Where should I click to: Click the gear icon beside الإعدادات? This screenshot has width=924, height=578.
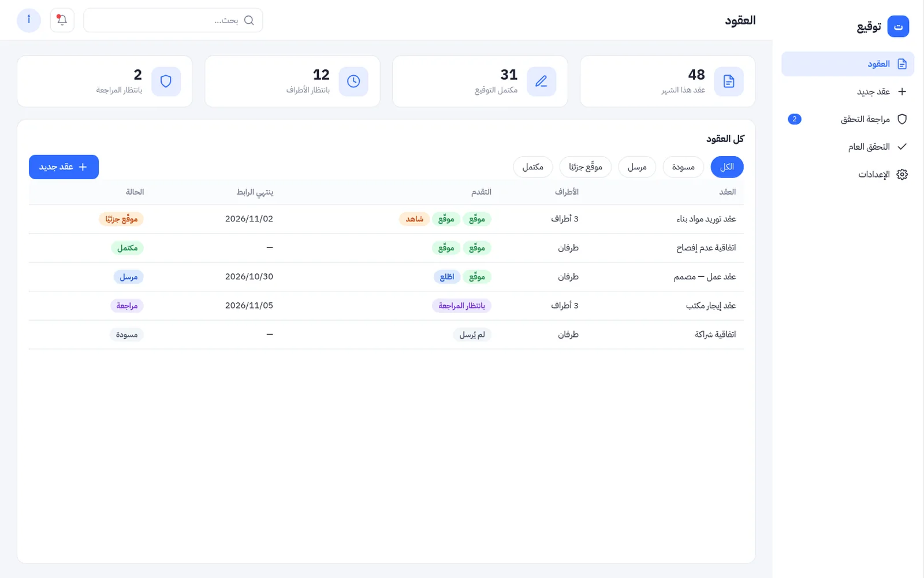coord(902,175)
